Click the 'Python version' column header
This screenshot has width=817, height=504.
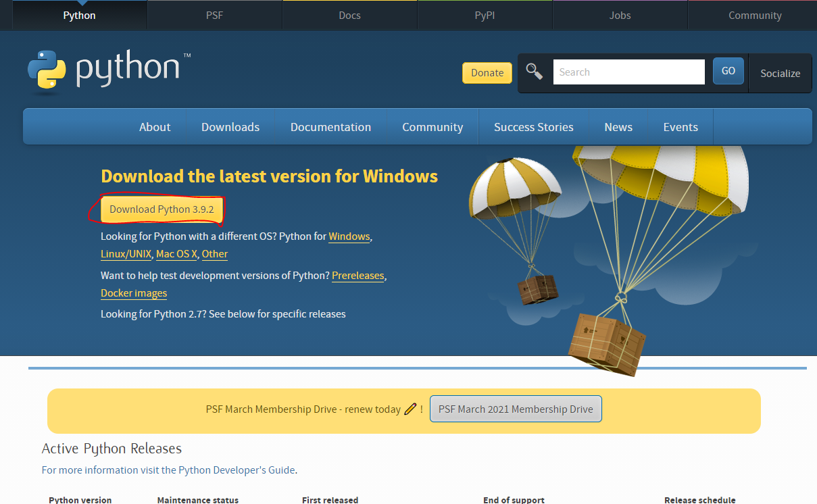80,500
